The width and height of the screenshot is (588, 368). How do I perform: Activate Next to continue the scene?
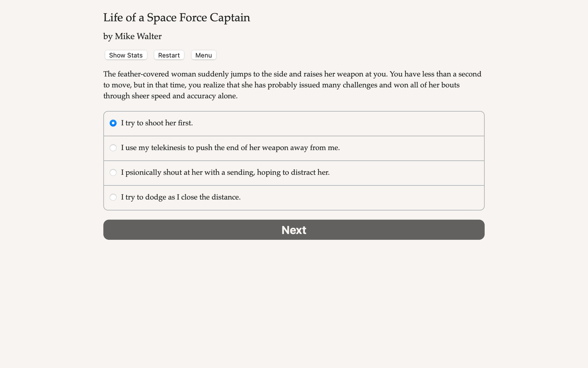[294, 230]
